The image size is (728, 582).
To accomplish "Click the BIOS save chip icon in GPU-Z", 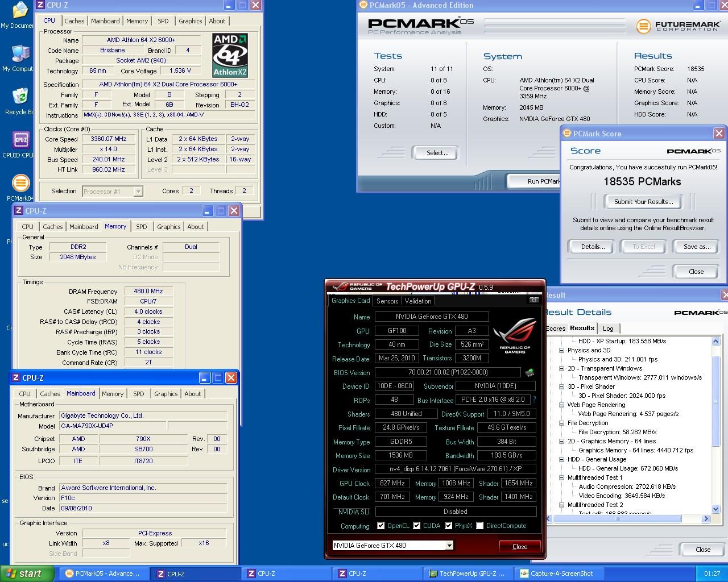I will pyautogui.click(x=530, y=373).
